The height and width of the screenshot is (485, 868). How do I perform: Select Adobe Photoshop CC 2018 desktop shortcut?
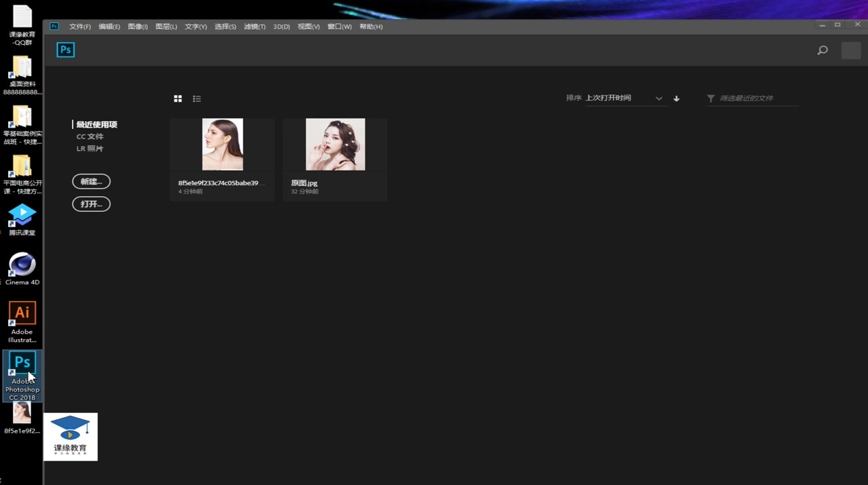[22, 376]
